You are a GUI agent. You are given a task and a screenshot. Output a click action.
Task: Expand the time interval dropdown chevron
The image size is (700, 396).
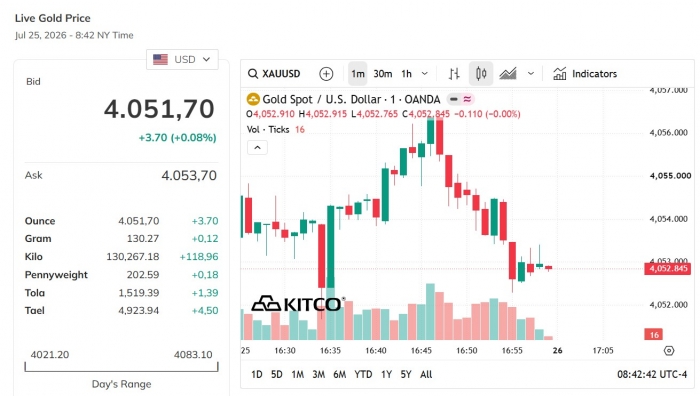tap(425, 74)
